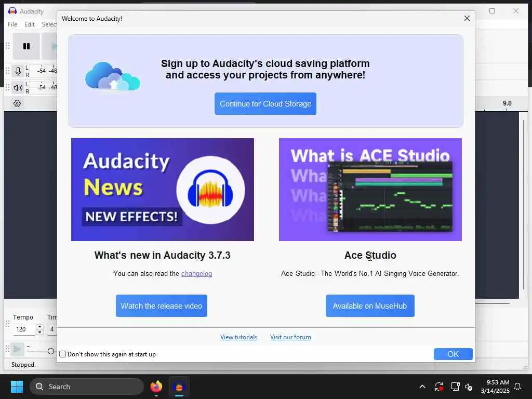532x399 pixels.
Task: Click the cloud upload illustration
Action: (113, 76)
